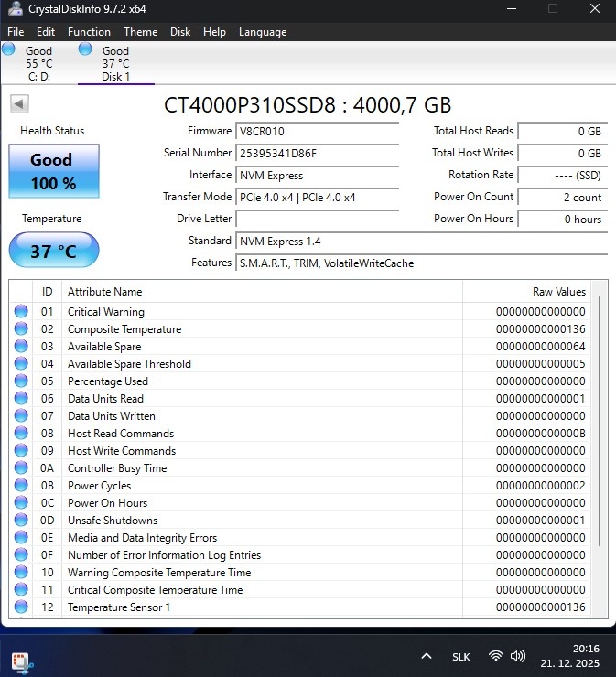Select the Disk 1 tab
Viewport: 616px width, 677px height.
115,63
